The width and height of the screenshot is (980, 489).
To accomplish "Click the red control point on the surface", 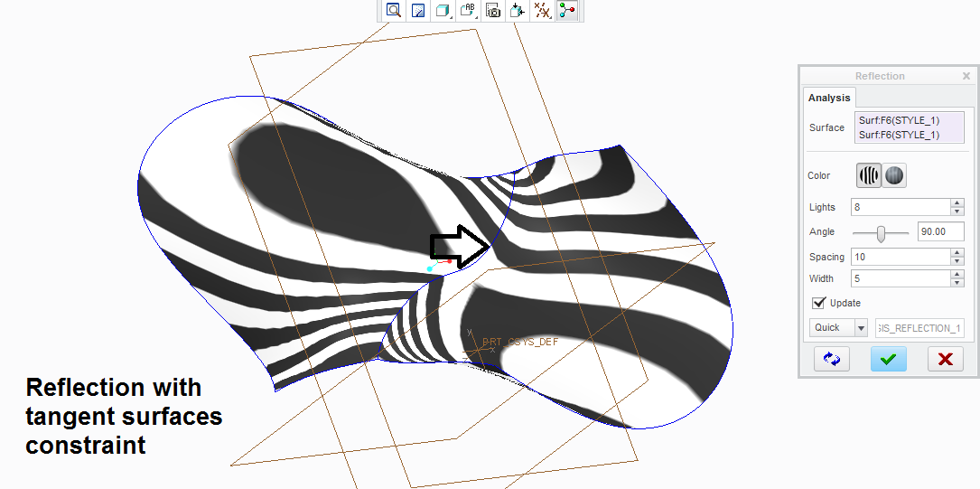I will click(450, 260).
